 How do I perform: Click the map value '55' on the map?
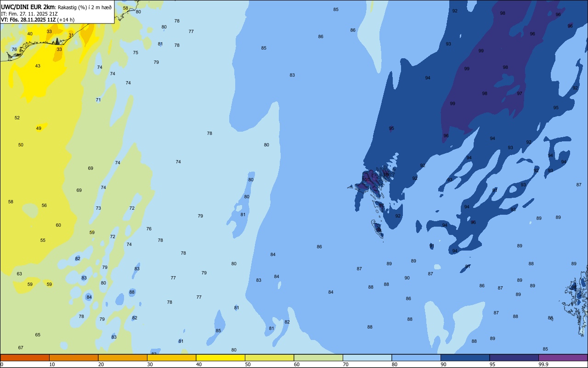click(x=43, y=240)
